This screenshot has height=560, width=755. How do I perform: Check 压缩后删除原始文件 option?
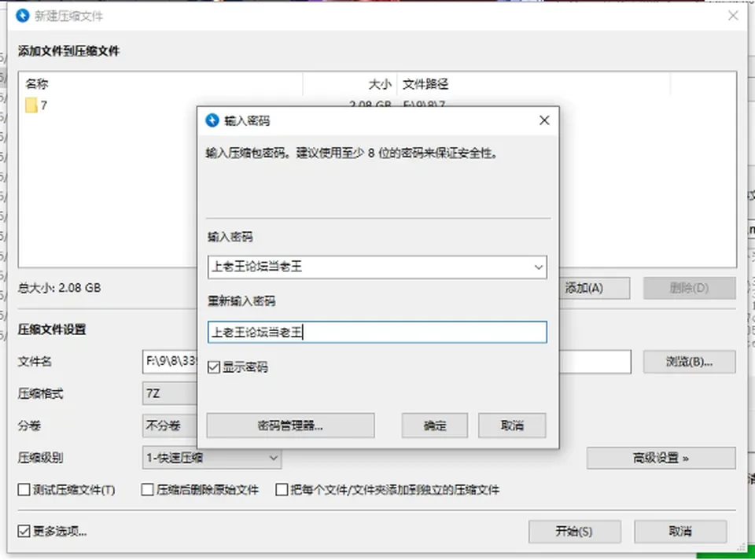click(x=147, y=490)
